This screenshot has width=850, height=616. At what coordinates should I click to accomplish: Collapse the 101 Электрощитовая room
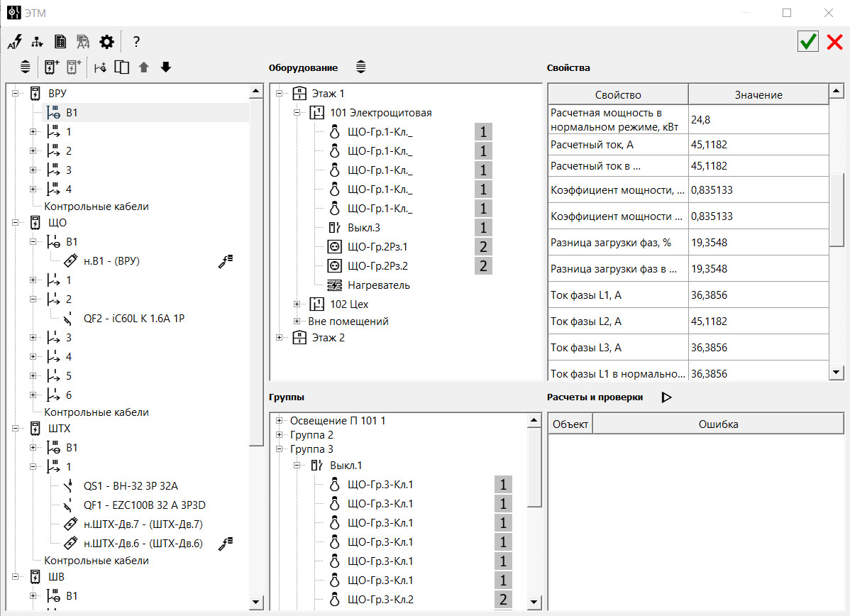point(297,113)
